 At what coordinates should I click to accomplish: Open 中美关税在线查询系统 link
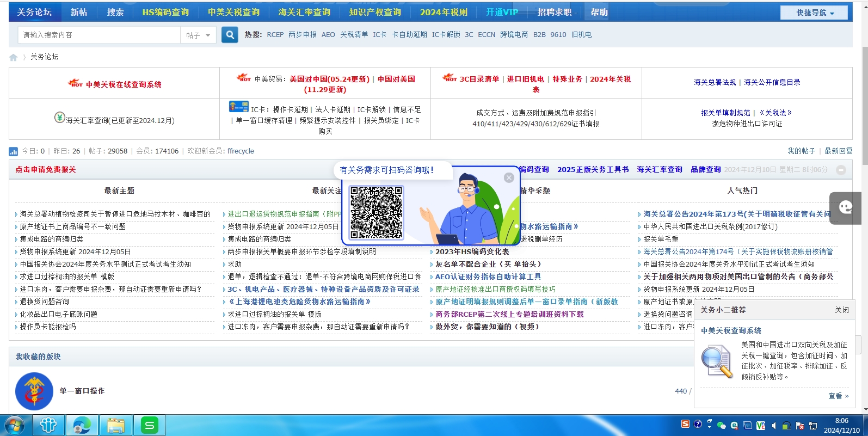(x=124, y=84)
